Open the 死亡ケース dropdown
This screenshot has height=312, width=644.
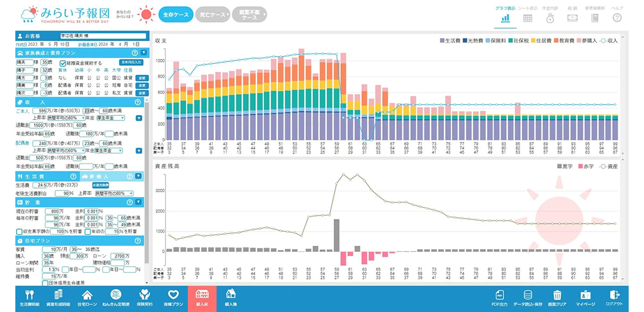pos(213,15)
